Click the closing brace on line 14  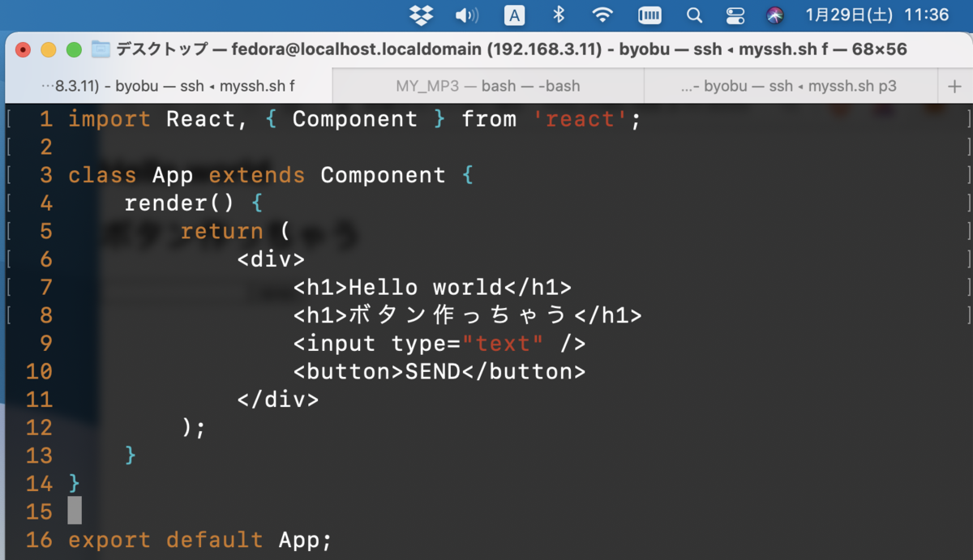click(x=75, y=484)
